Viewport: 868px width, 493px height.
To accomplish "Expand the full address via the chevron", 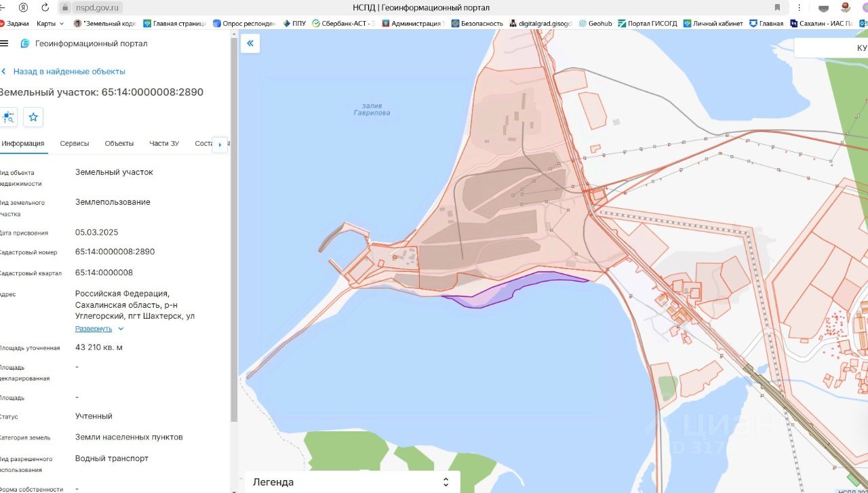I will tap(121, 329).
